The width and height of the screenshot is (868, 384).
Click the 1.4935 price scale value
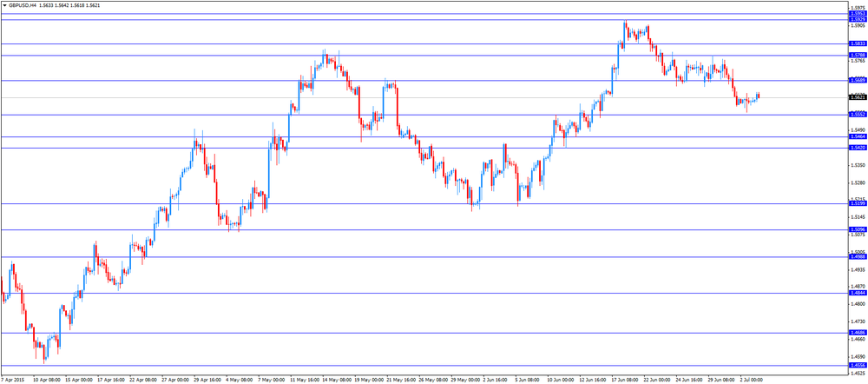tap(858, 270)
